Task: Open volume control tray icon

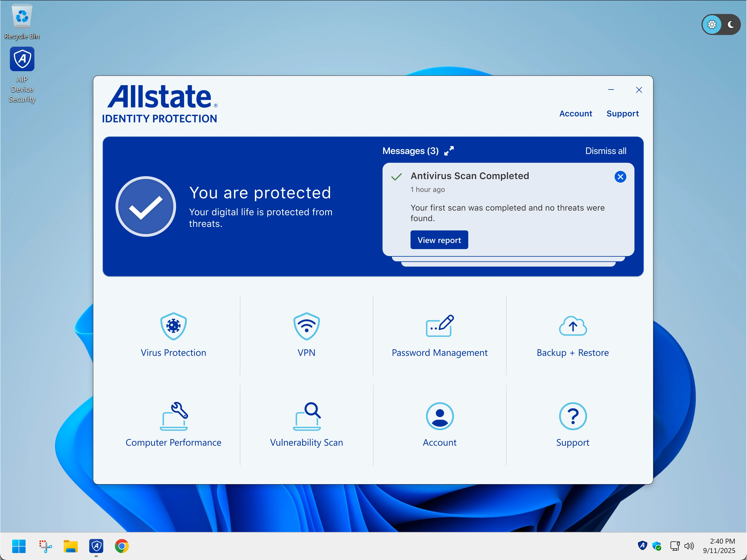Action: click(689, 546)
